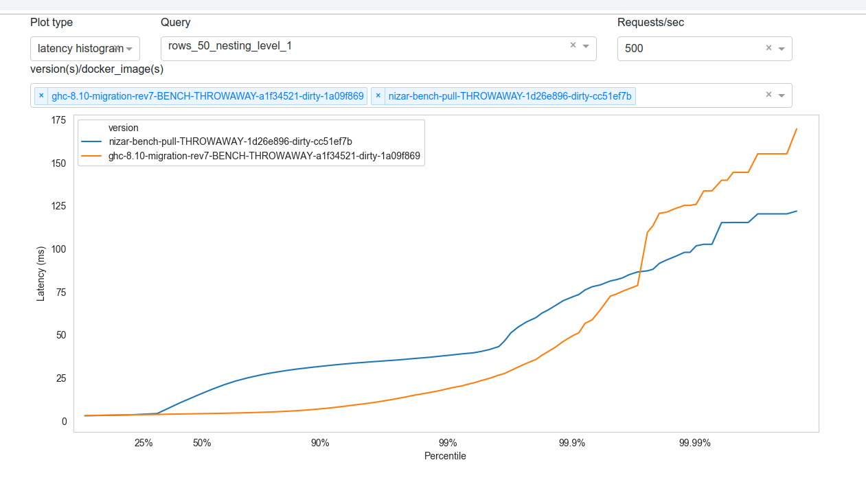
Task: Remove the ghc-8.10-migration-rev7 version tag
Action: pos(41,96)
